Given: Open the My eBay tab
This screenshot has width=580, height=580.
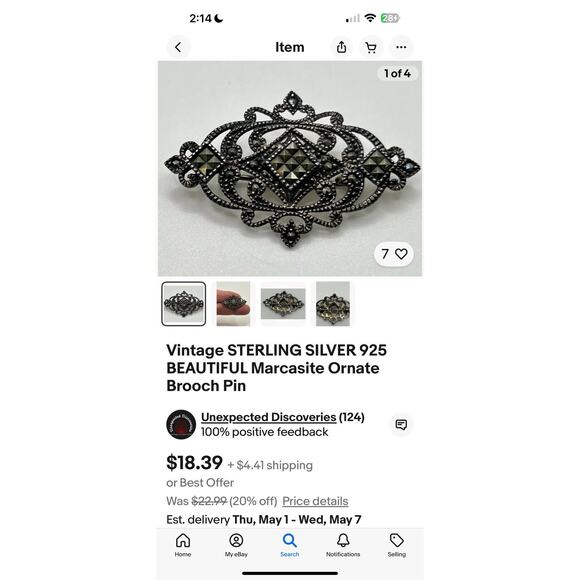Looking at the screenshot, I should point(236,545).
